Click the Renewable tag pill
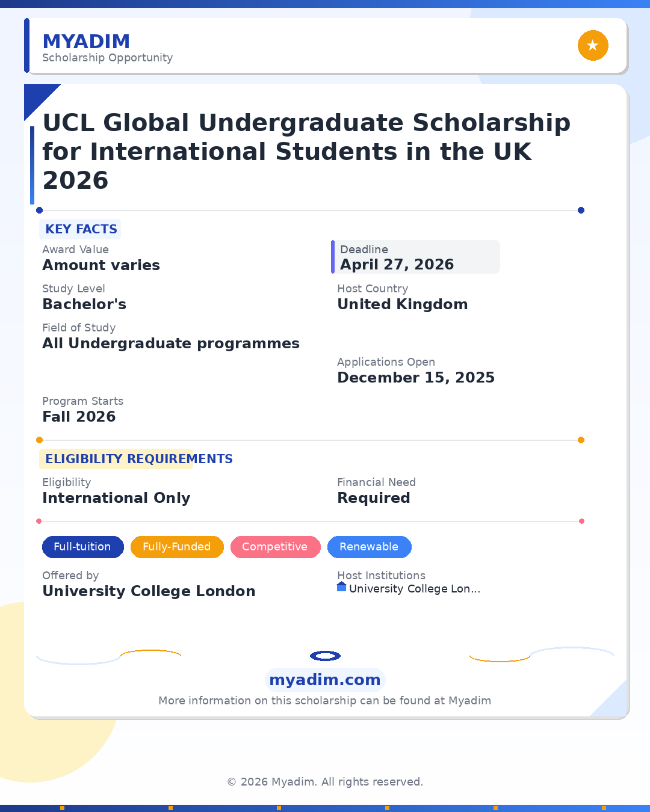The width and height of the screenshot is (650, 812). point(369,547)
